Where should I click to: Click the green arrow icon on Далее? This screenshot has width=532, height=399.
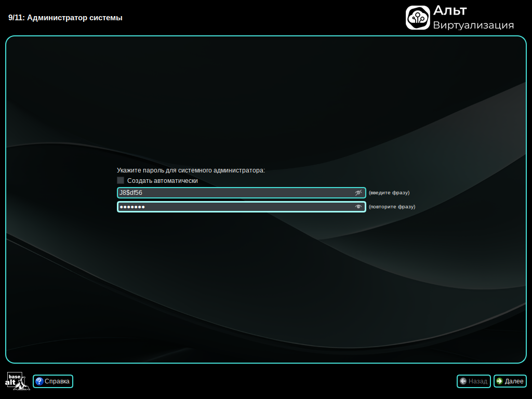(499, 381)
